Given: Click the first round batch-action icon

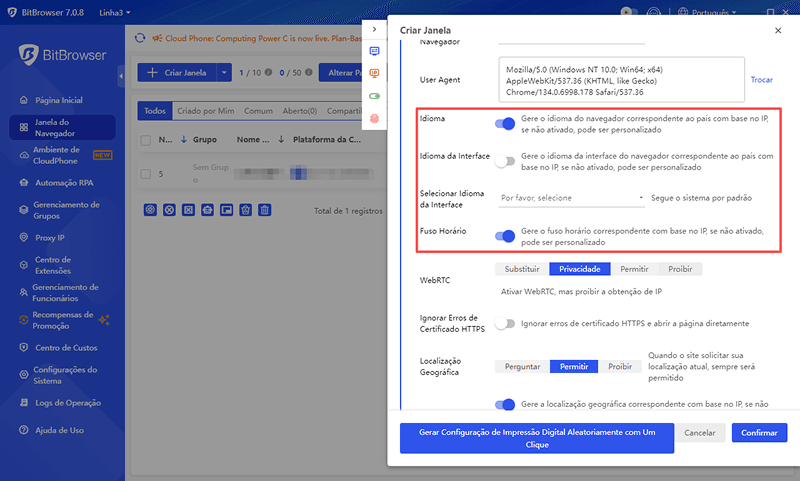Looking at the screenshot, I should [x=150, y=210].
